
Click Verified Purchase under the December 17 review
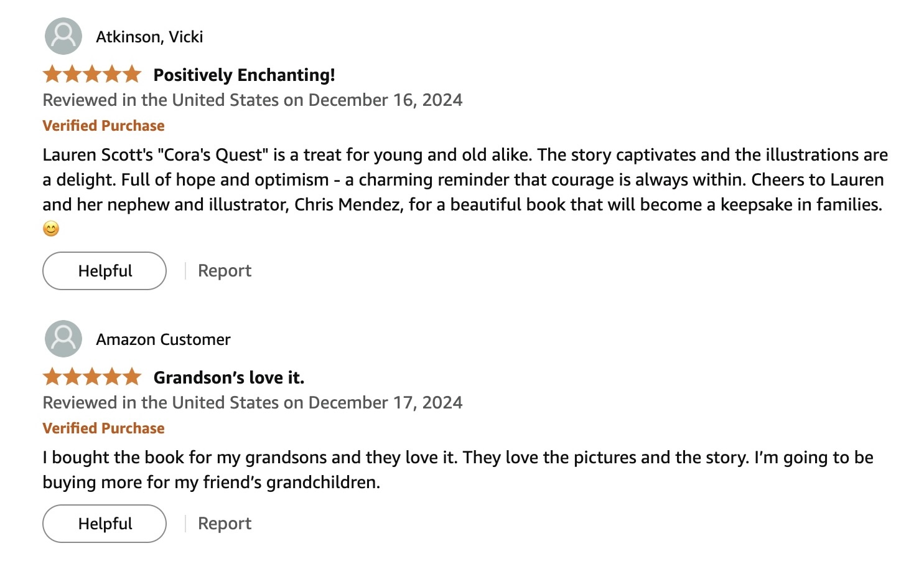click(x=103, y=428)
